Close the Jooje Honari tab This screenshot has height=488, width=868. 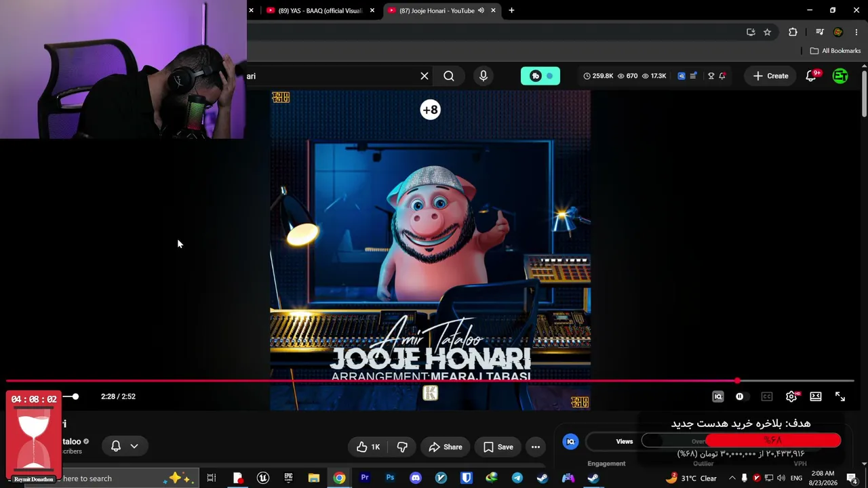pos(494,10)
